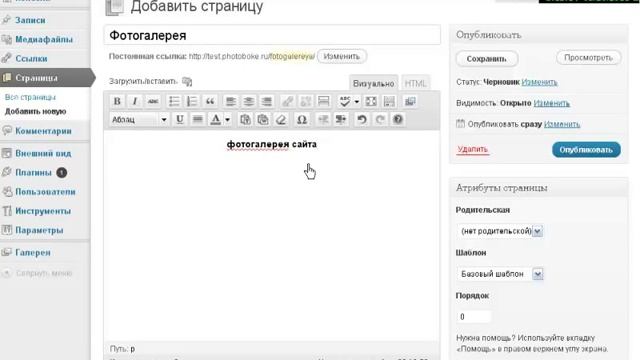Justify text alignment

(198, 120)
